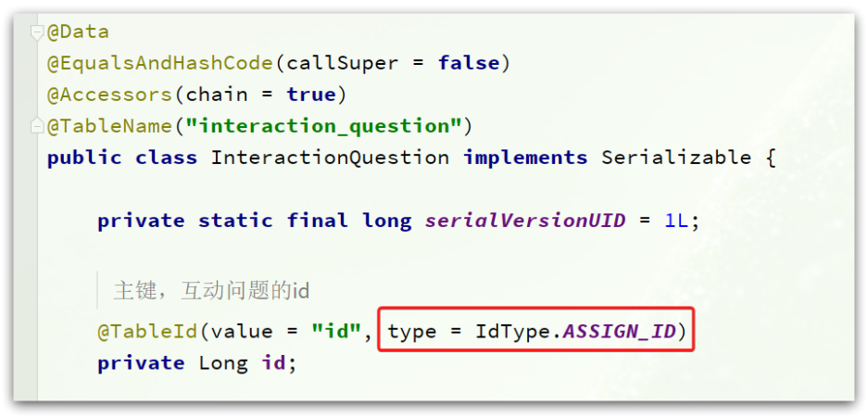Click the rendered doc comment 主键，互动问题的id
Screen dimensions: 868x418
(x=211, y=290)
